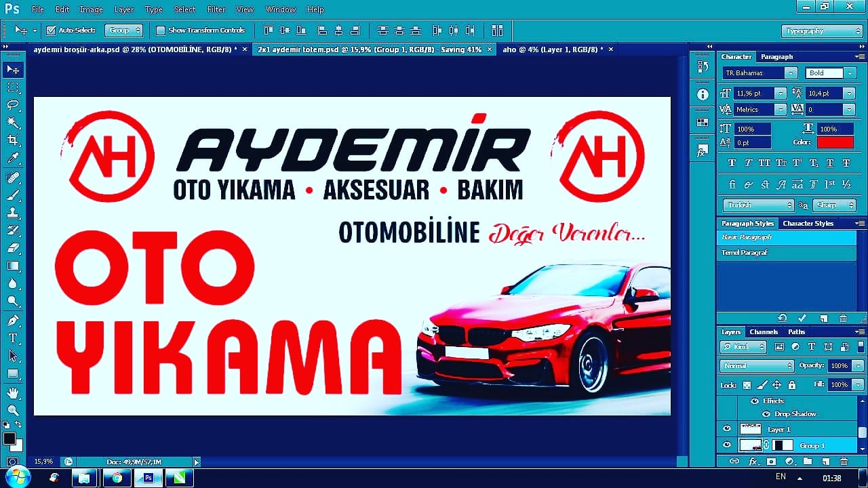This screenshot has height=488, width=868.
Task: Select the Hand tool
Action: [x=13, y=392]
